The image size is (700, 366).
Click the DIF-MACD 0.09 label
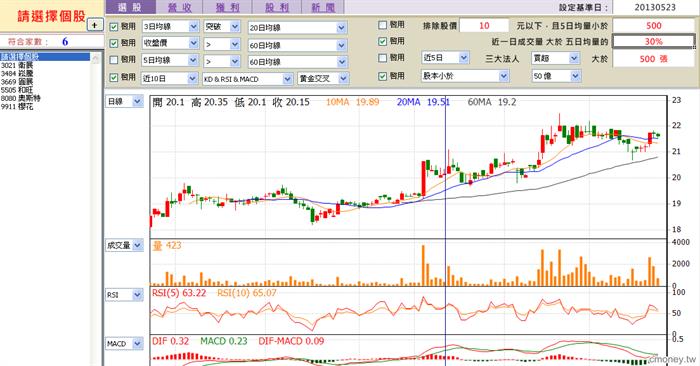tap(291, 341)
